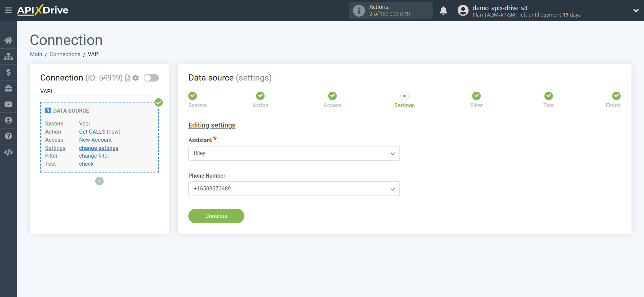Add a new block with plus icon
The height and width of the screenshot is (297, 644).
[99, 181]
